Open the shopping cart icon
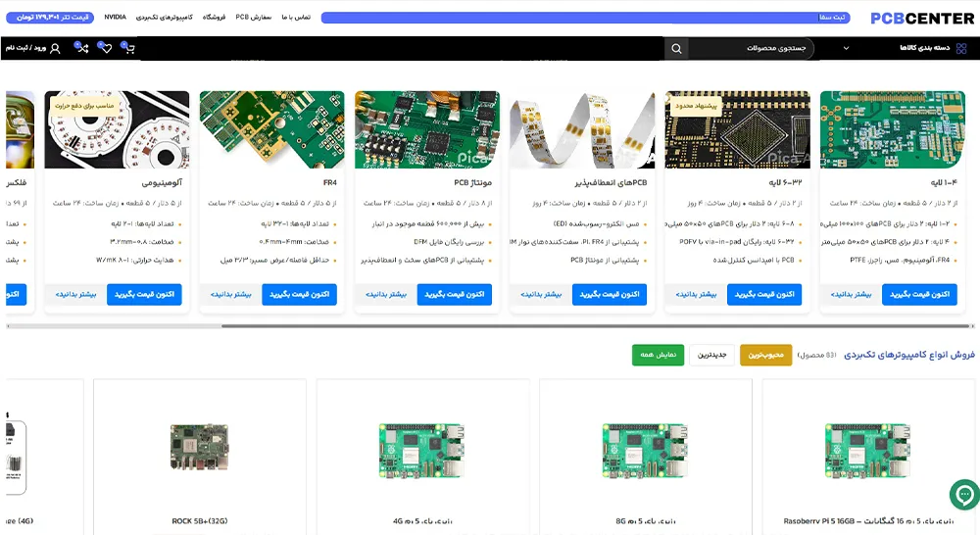The image size is (980, 535). point(128,47)
